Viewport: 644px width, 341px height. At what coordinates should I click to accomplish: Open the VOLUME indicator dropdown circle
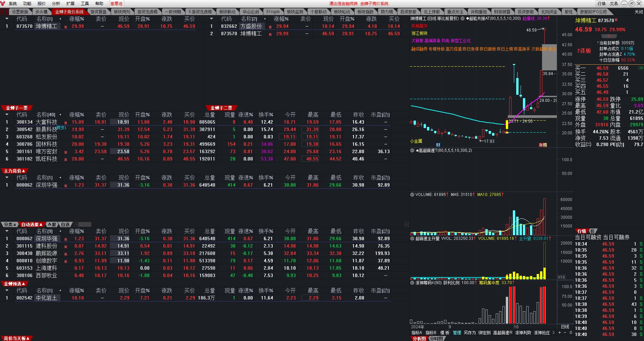pyautogui.click(x=412, y=195)
